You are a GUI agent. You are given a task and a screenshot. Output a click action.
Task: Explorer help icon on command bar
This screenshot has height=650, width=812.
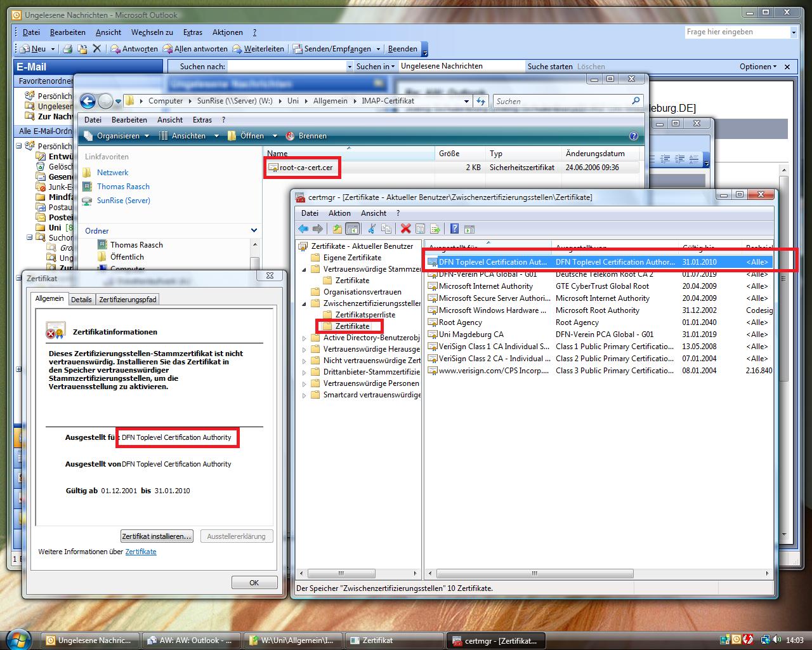tap(633, 136)
